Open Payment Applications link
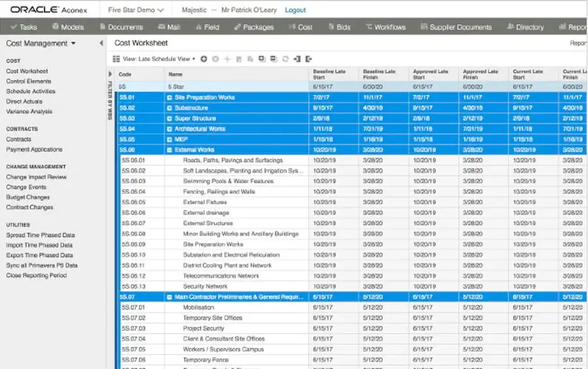The height and width of the screenshot is (369, 588). (x=34, y=150)
